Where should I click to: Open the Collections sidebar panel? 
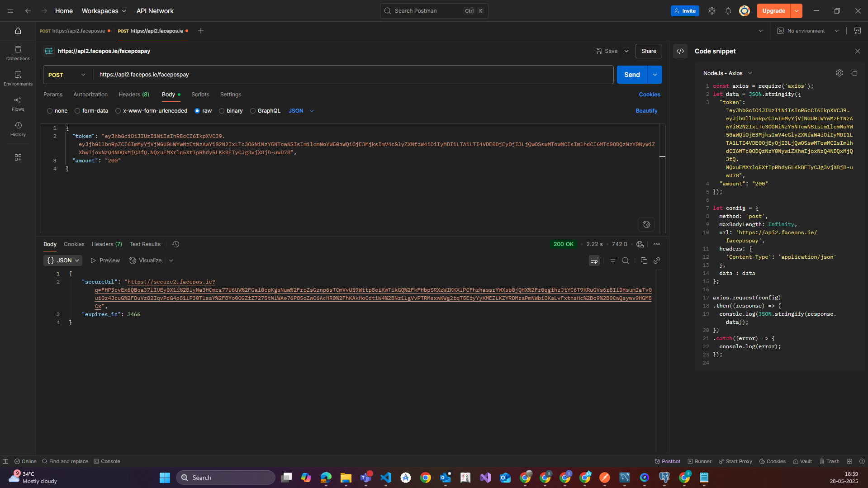point(18,53)
